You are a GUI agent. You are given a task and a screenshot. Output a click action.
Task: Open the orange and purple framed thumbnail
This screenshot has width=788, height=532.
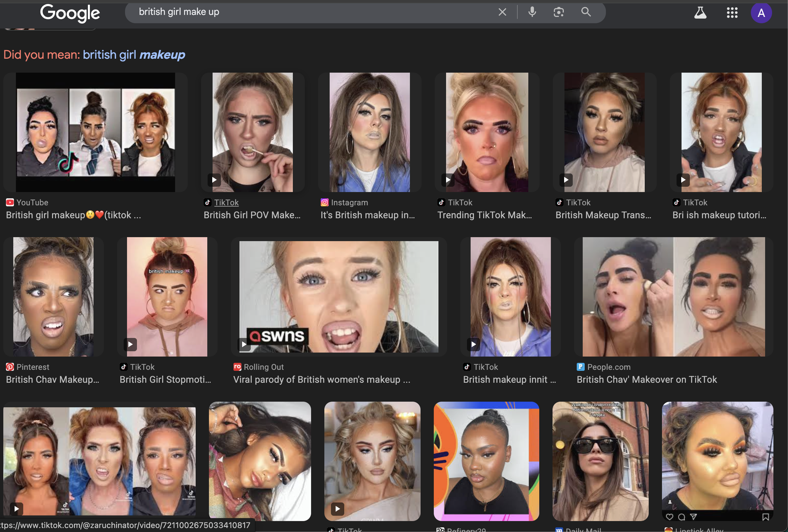click(x=486, y=461)
